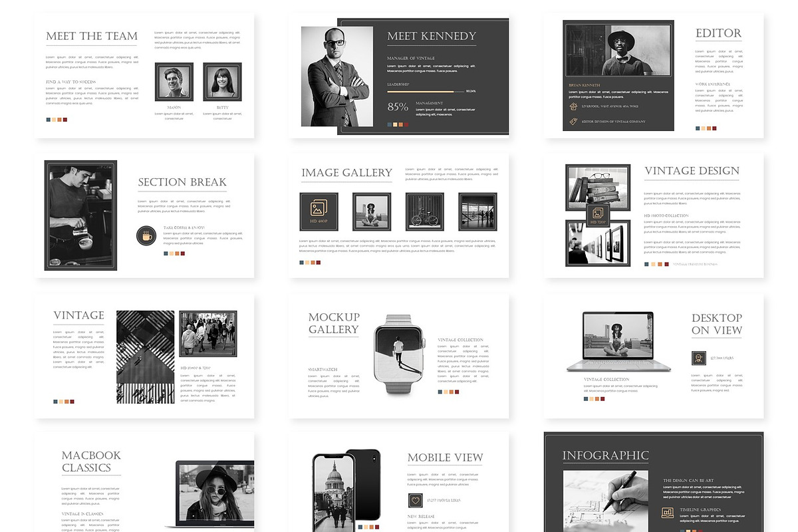Viewport: 798px width, 532px height.
Task: Click the coffee cup icon on Section Break slide
Action: (x=146, y=234)
